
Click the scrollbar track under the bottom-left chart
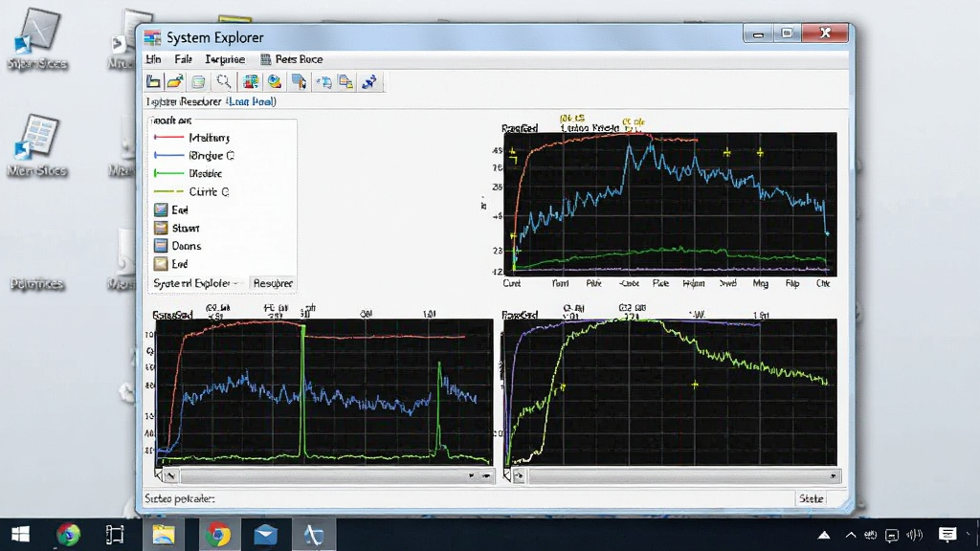(x=322, y=476)
